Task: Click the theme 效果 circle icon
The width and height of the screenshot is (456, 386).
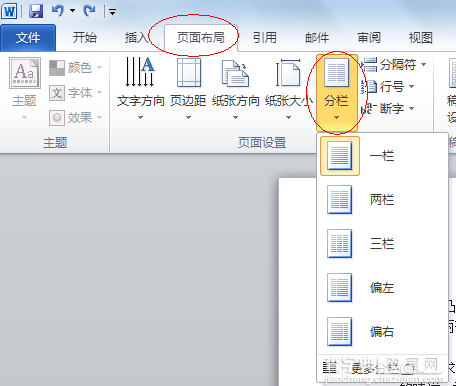Action: coord(57,118)
